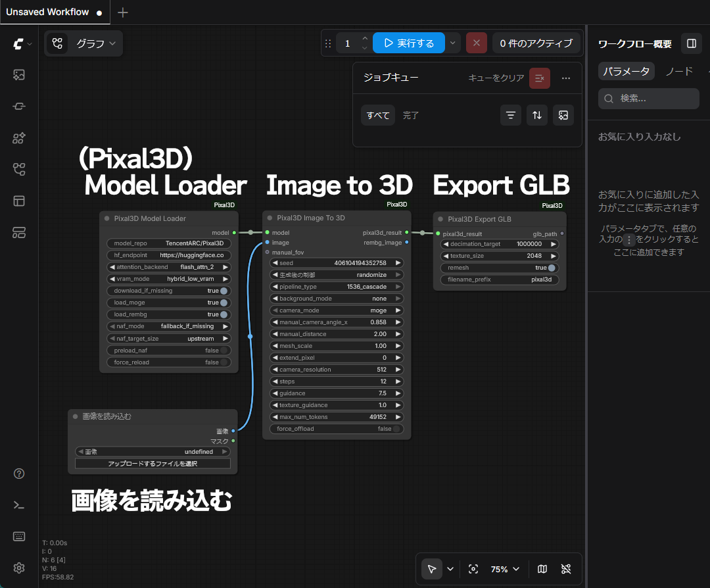Open the camera_mode combo
The width and height of the screenshot is (710, 588).
tap(337, 310)
